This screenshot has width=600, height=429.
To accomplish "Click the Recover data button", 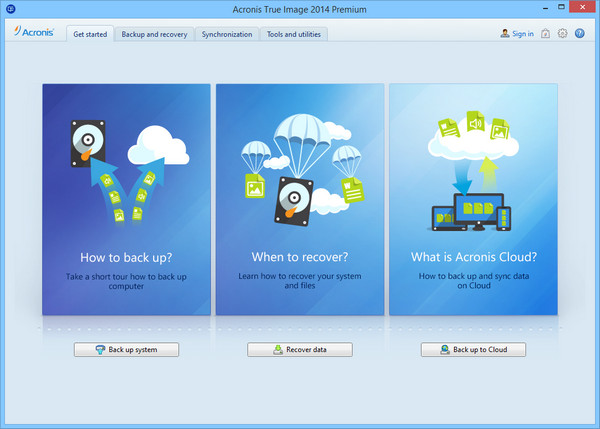I will click(300, 349).
